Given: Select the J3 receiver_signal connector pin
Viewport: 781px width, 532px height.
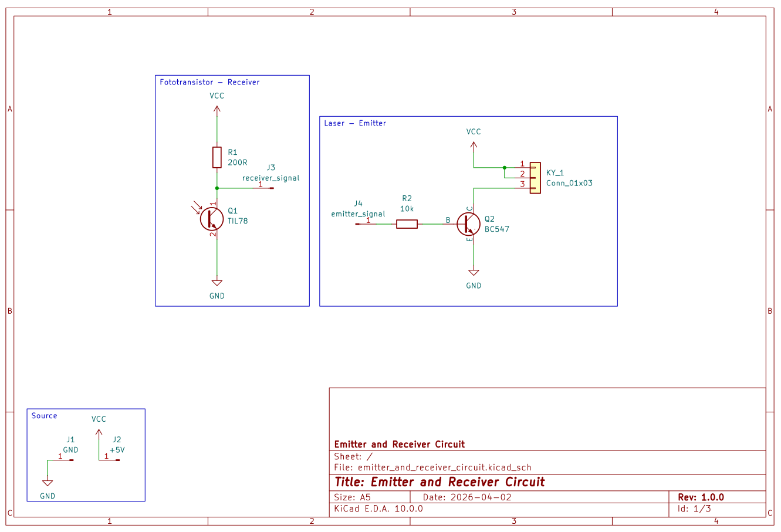Looking at the screenshot, I should click(263, 187).
